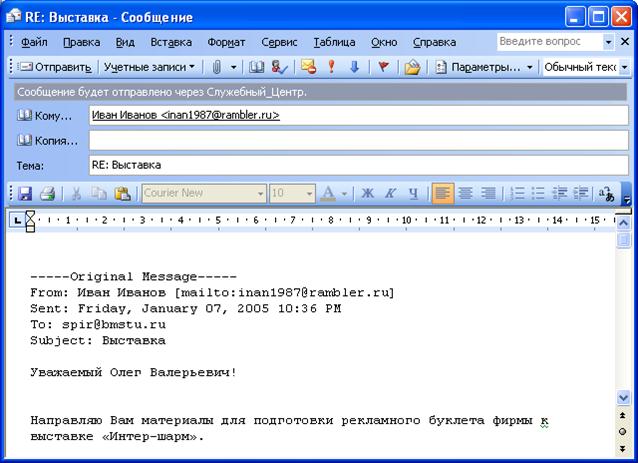Image resolution: width=638 pixels, height=463 pixels.
Task: Click the vertical scrollbar up arrow
Action: pyautogui.click(x=623, y=223)
